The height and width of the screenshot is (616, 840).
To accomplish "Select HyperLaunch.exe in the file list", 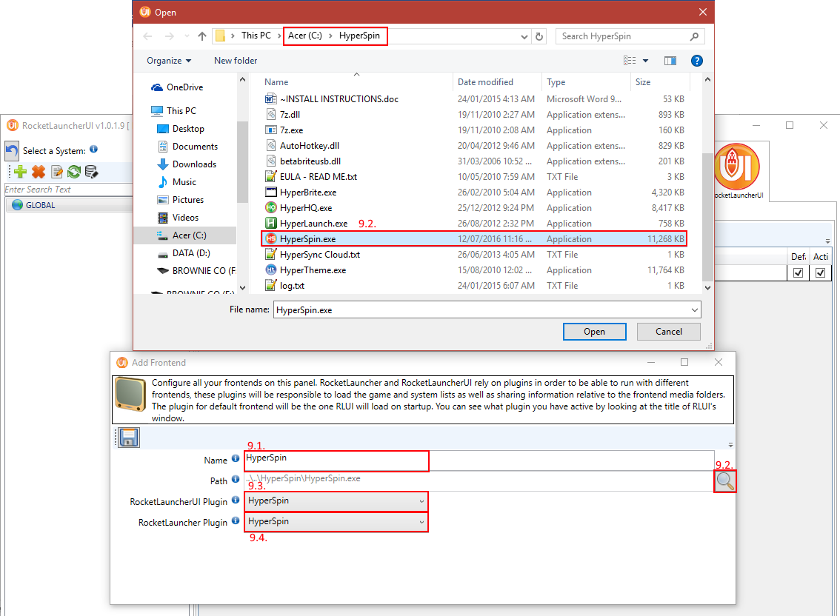I will click(x=313, y=224).
